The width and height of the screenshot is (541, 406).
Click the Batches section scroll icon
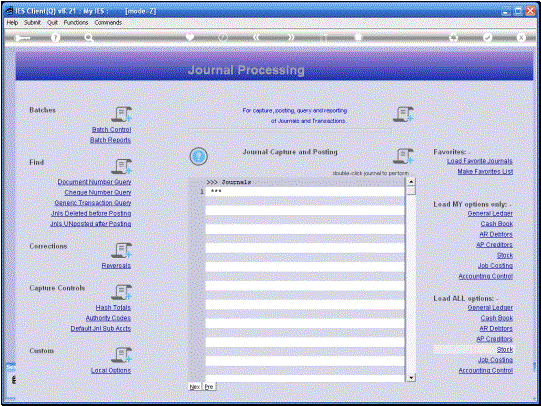pyautogui.click(x=121, y=114)
